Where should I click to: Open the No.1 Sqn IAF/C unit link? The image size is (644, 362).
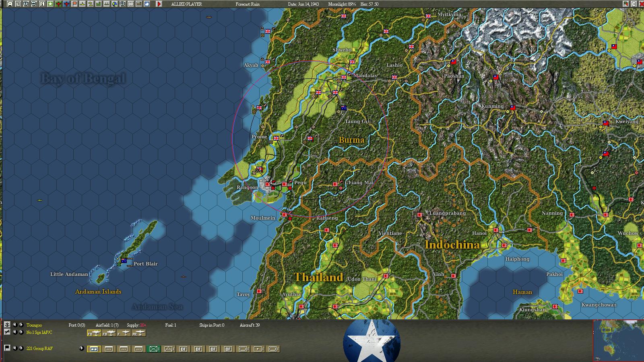(x=39, y=332)
